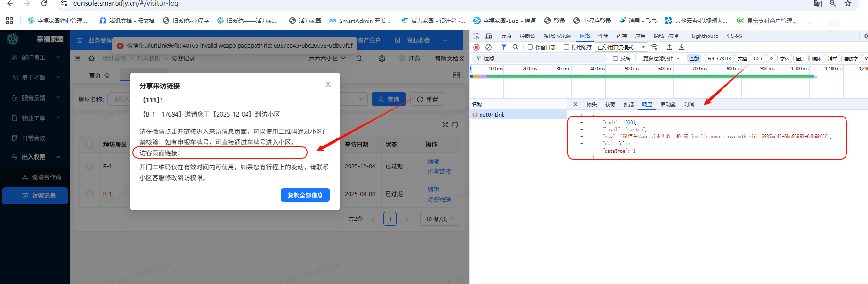Open the browser apps grid icon
The height and width of the screenshot is (284, 868).
coord(9,21)
